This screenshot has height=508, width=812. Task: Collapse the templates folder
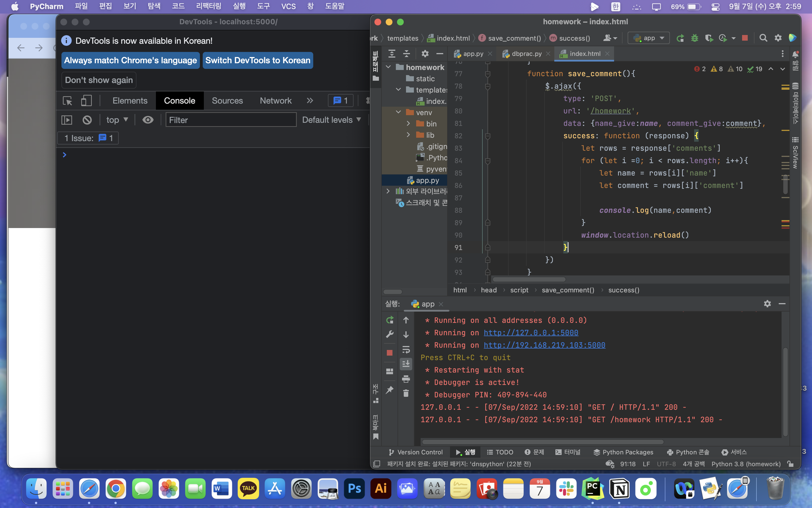tap(398, 89)
